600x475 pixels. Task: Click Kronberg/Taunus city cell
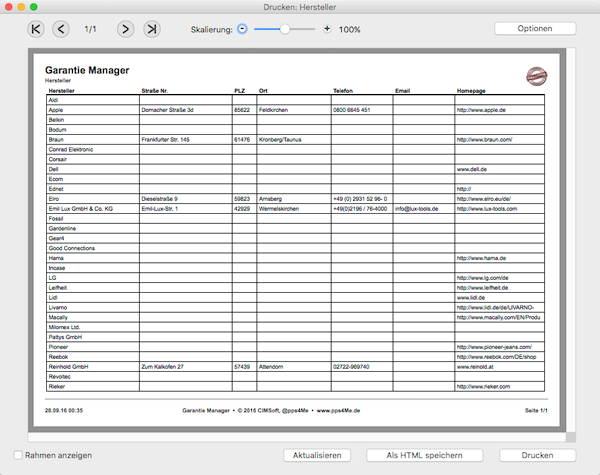[294, 140]
